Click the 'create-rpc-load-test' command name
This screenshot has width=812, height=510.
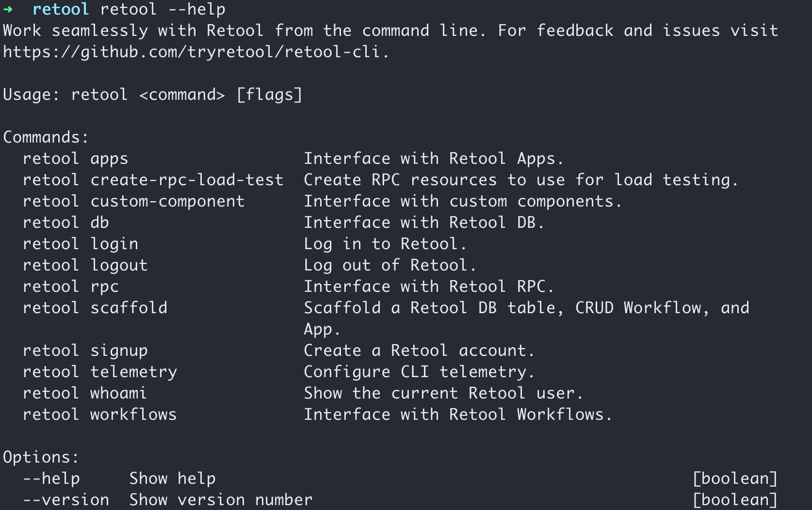[x=187, y=180]
